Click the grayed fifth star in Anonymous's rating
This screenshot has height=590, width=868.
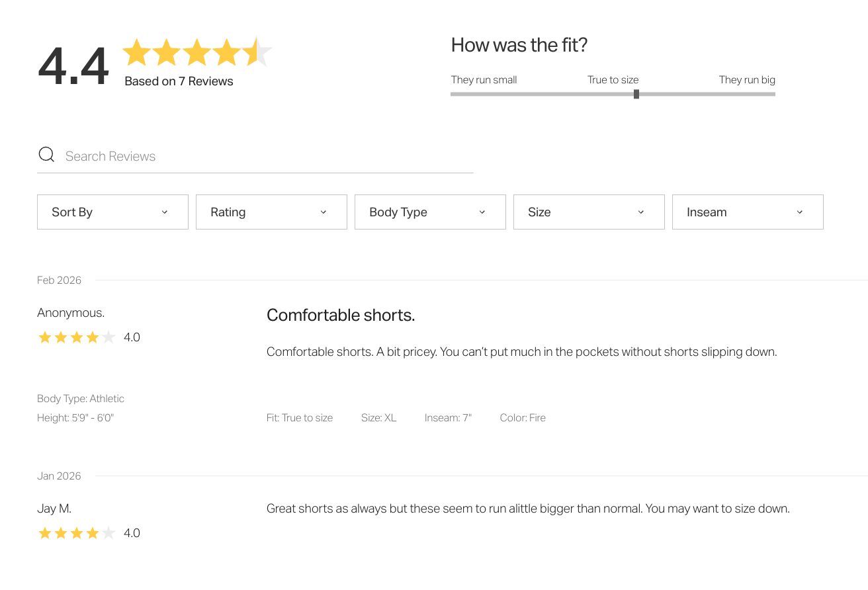[x=108, y=337]
